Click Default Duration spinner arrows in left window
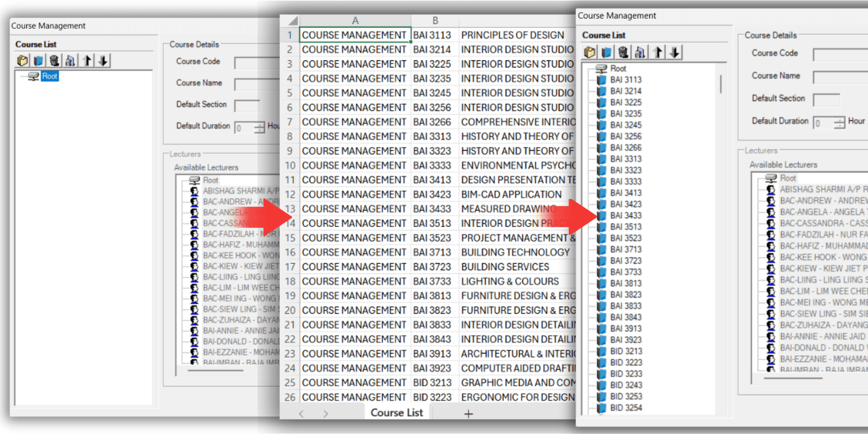 259,128
